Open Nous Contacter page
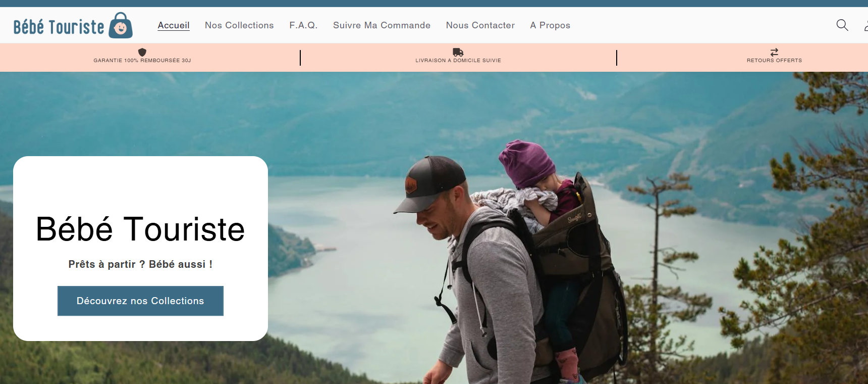The image size is (868, 384). click(x=480, y=25)
